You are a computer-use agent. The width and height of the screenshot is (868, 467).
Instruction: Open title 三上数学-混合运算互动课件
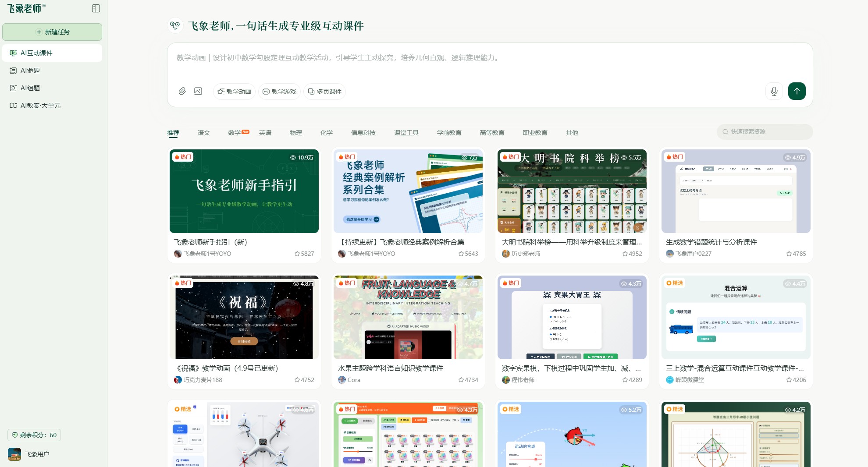pyautogui.click(x=735, y=368)
